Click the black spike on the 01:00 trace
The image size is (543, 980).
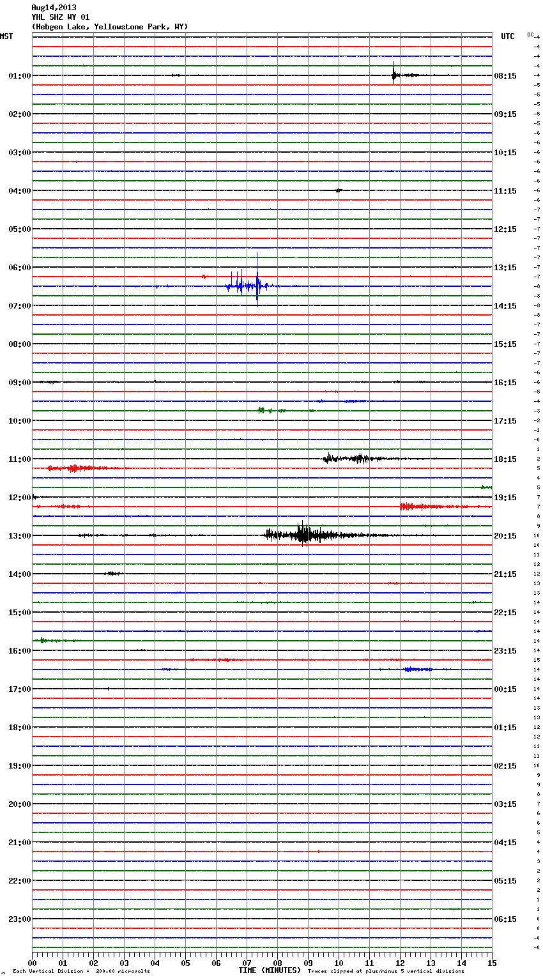click(x=394, y=74)
